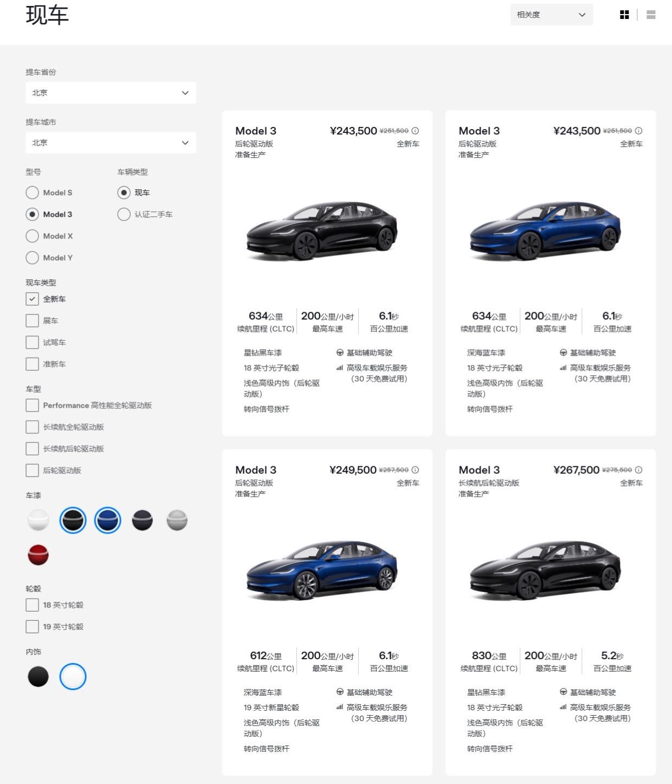672x784 pixels.
Task: Click the 现车 page heading
Action: [47, 15]
